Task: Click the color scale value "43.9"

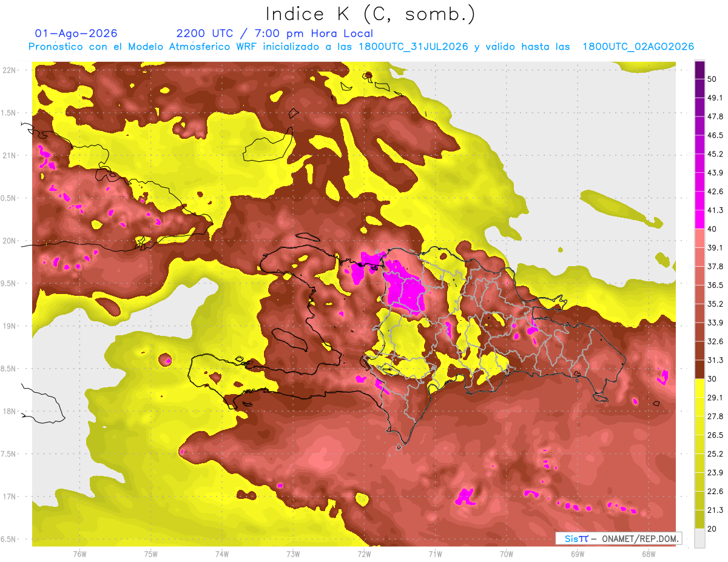Action: click(715, 173)
